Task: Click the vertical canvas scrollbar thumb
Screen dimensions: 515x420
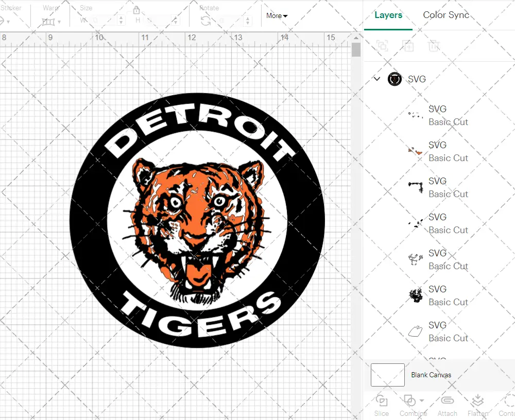Action: click(x=356, y=50)
